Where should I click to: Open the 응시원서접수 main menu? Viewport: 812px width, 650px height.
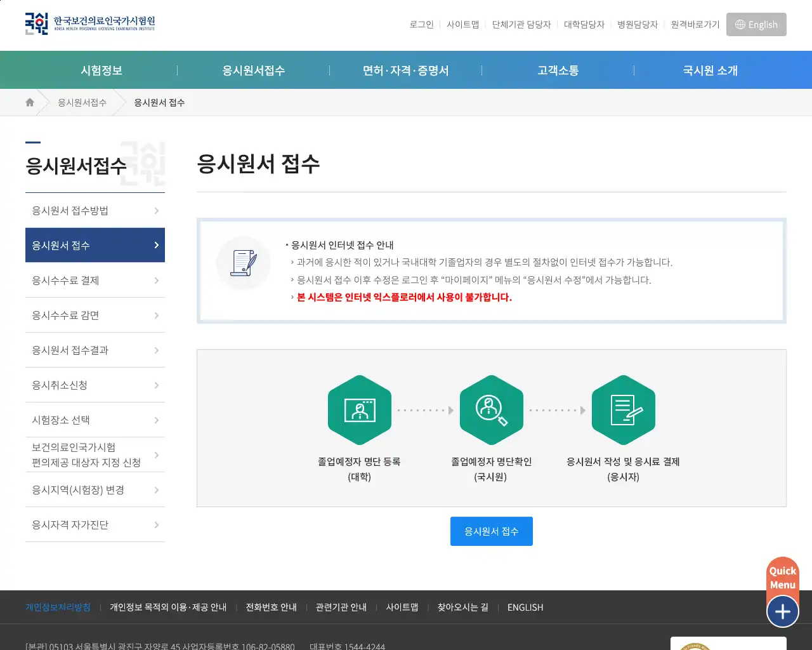tap(254, 70)
